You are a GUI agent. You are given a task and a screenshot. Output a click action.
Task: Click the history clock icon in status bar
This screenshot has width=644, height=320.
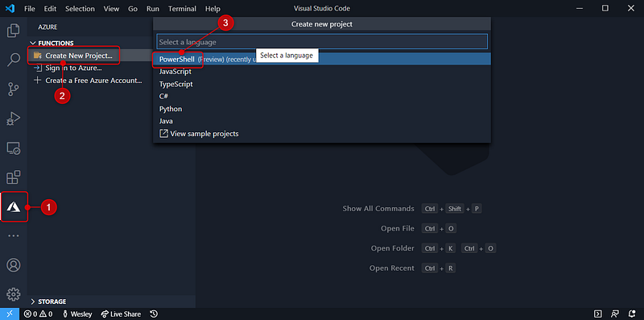coord(154,314)
